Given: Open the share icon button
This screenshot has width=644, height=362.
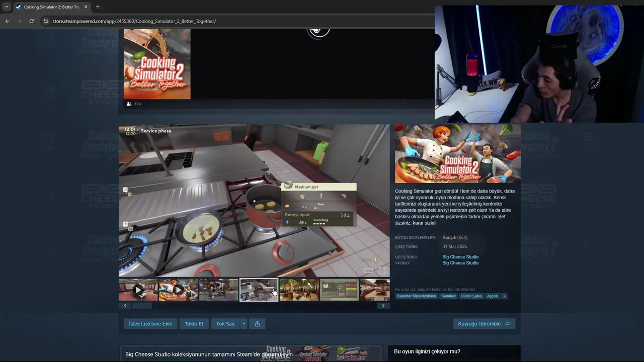Looking at the screenshot, I should (257, 324).
